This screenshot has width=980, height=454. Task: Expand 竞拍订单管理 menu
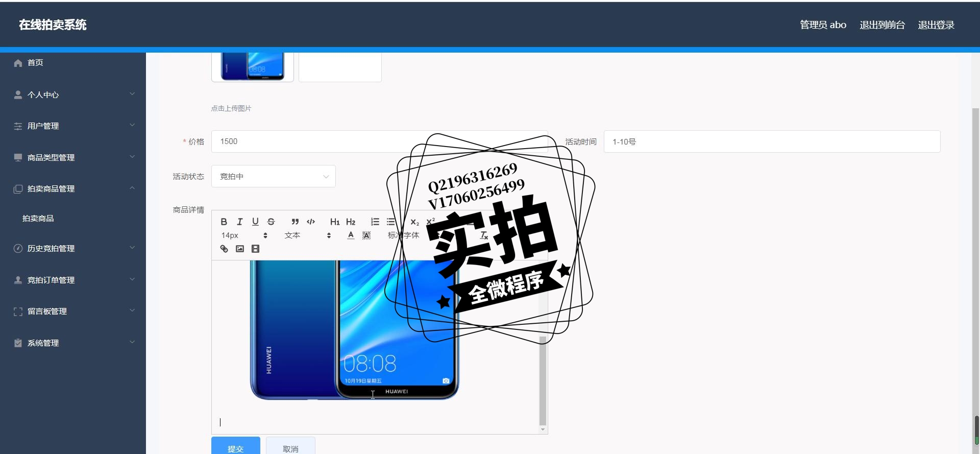(73, 280)
